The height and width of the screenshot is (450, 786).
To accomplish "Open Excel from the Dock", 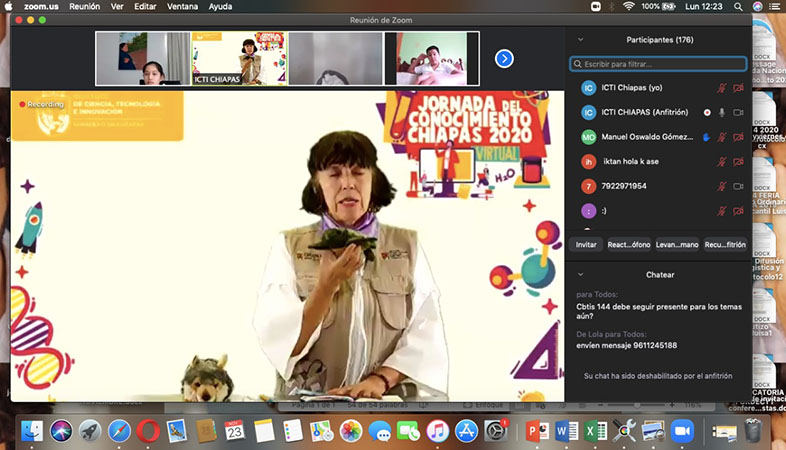I will [x=595, y=431].
